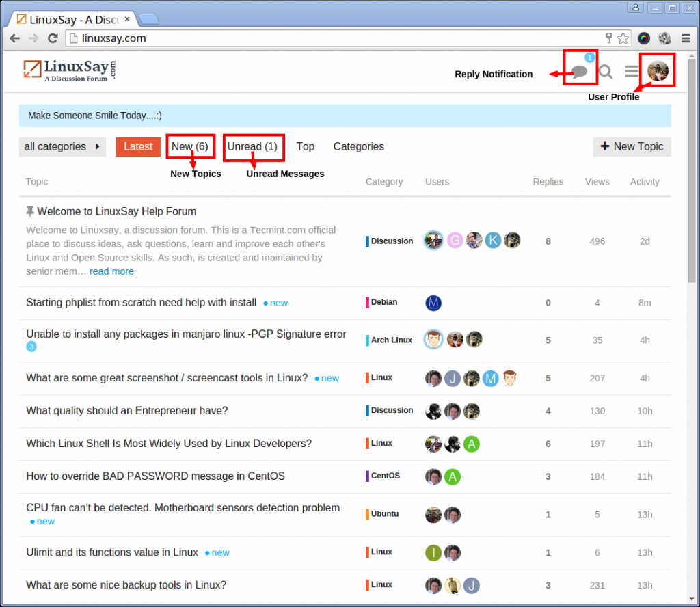700x607 pixels.
Task: Click the M avatar on the phplist topic
Action: coord(433,302)
